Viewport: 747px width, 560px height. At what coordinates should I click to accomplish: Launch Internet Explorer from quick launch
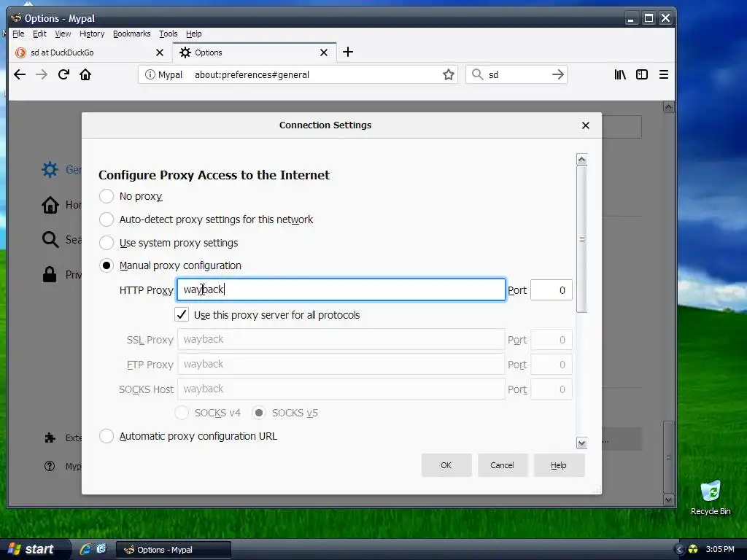click(85, 549)
